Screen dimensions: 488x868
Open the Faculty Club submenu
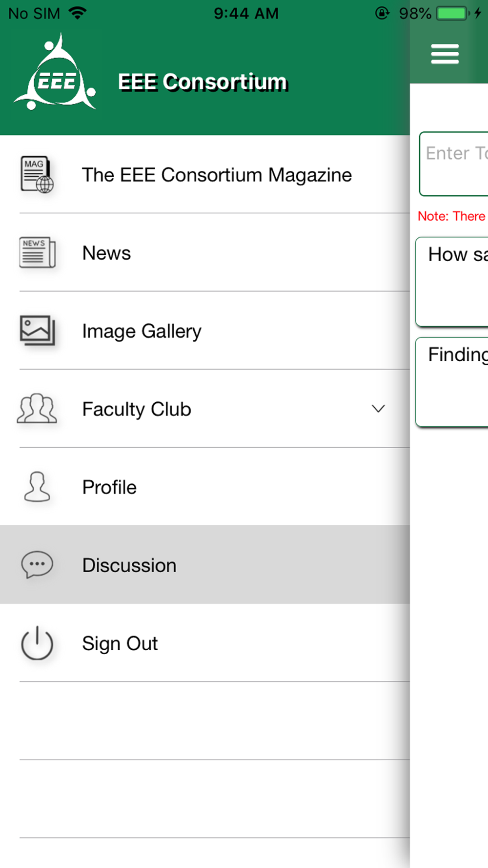tap(205, 409)
